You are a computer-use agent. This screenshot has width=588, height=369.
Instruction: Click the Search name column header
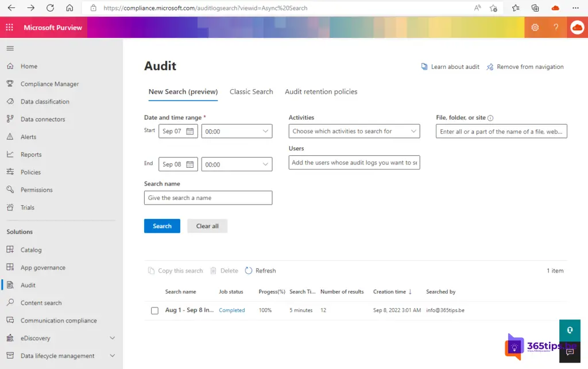[180, 291]
